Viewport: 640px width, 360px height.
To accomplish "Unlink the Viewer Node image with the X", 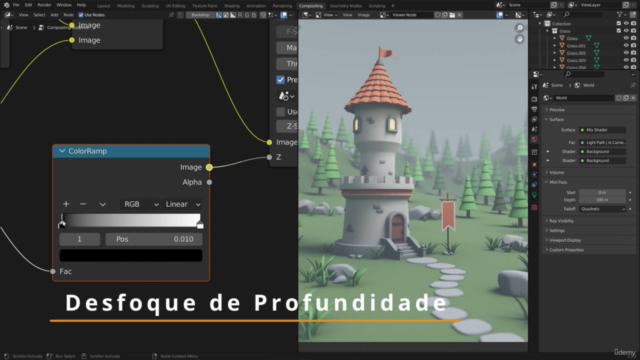I will 460,15.
